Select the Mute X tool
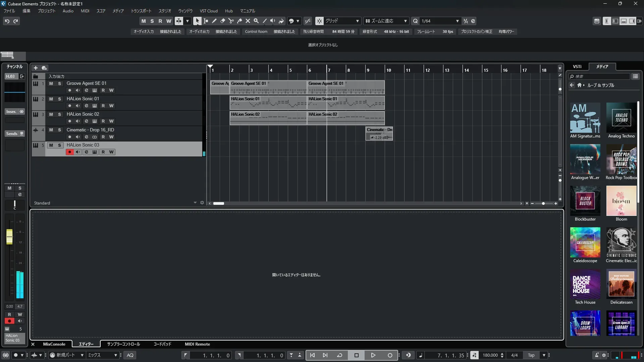Viewport: 644px width, 362px height. [x=248, y=21]
